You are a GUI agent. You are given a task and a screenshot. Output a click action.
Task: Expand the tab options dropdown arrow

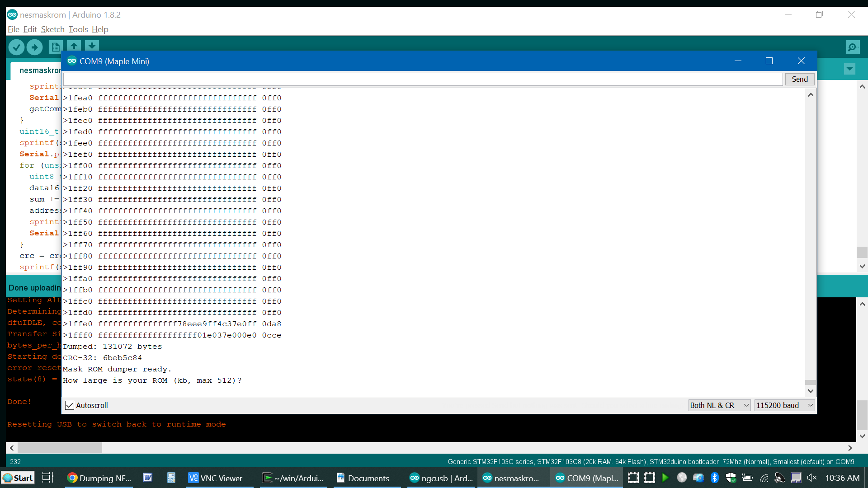[849, 69]
